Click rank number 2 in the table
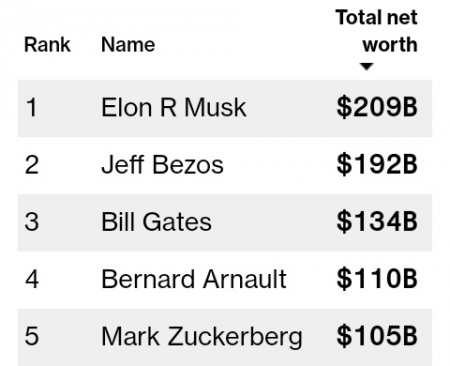The width and height of the screenshot is (450, 366). (x=32, y=165)
